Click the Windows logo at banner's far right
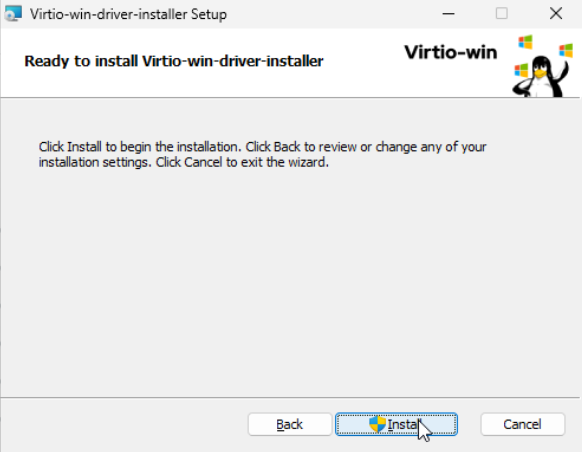The width and height of the screenshot is (582, 452). coord(566,50)
